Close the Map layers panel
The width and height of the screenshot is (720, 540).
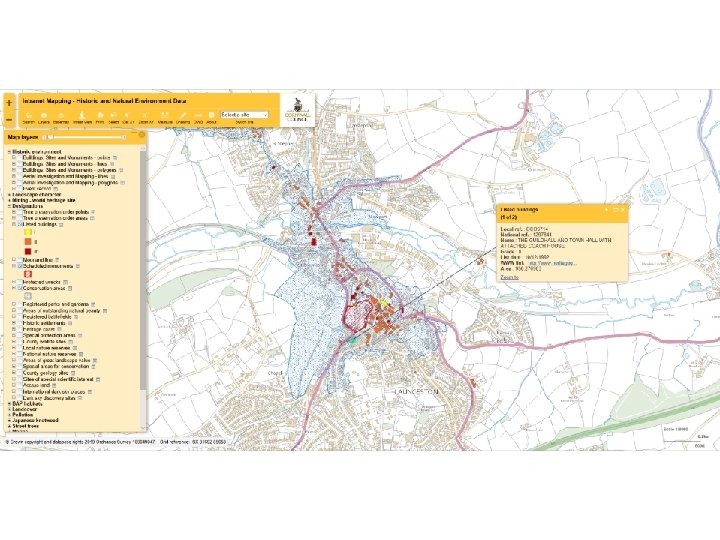141,135
